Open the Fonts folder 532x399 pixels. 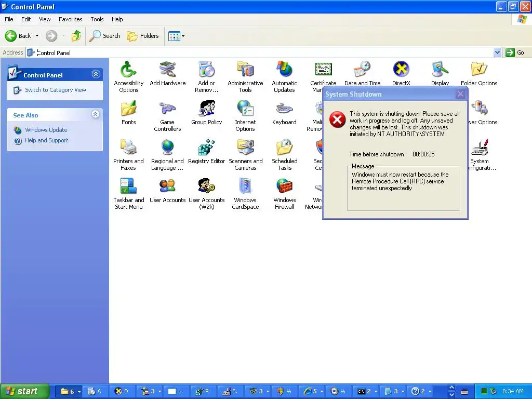pos(129,113)
